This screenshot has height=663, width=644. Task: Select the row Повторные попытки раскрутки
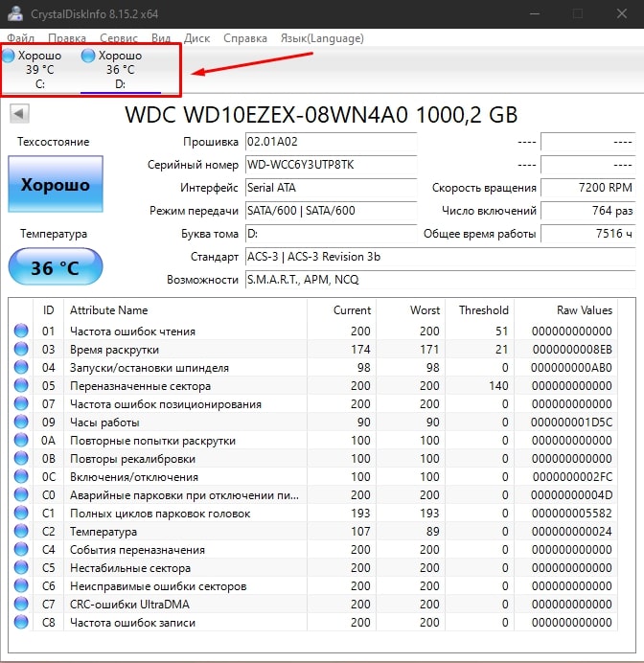coord(313,440)
